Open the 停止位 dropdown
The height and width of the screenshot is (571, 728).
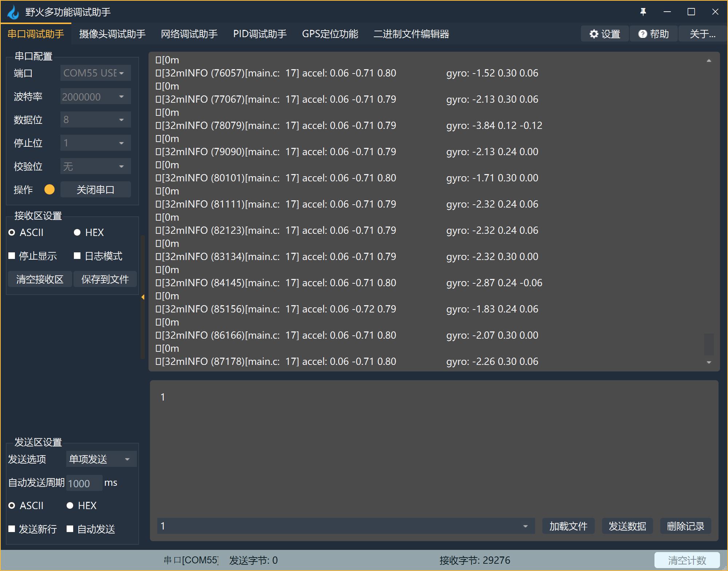tap(95, 143)
